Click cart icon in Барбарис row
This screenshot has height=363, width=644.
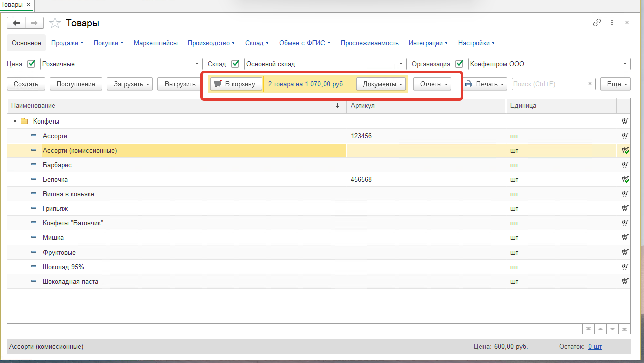pos(625,165)
